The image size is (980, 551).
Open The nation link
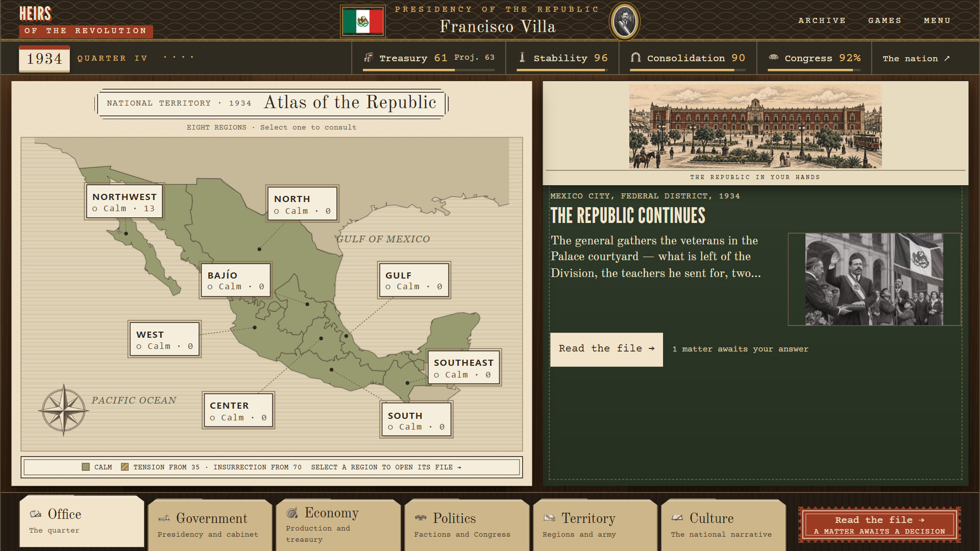click(x=916, y=58)
